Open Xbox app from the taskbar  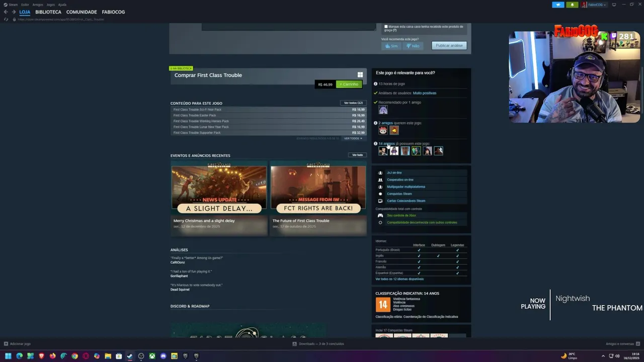(x=152, y=356)
